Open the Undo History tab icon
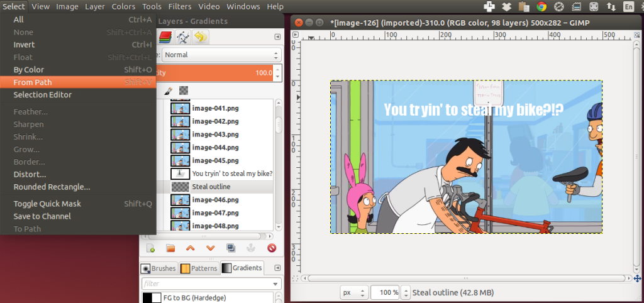Viewport: 644px width, 303px height. click(x=200, y=37)
